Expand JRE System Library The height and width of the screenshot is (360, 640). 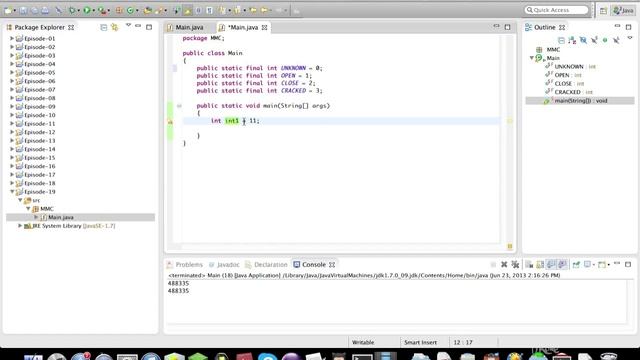click(x=20, y=226)
